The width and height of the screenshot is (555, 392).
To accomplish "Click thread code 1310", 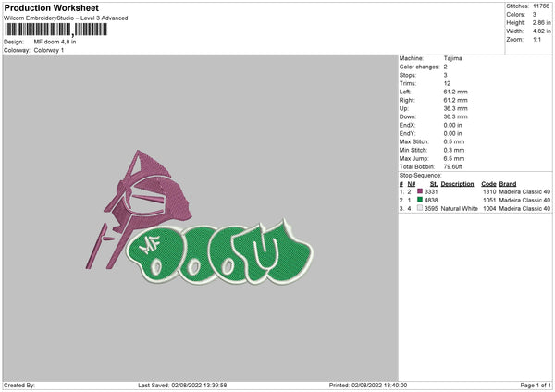I will coord(489,191).
